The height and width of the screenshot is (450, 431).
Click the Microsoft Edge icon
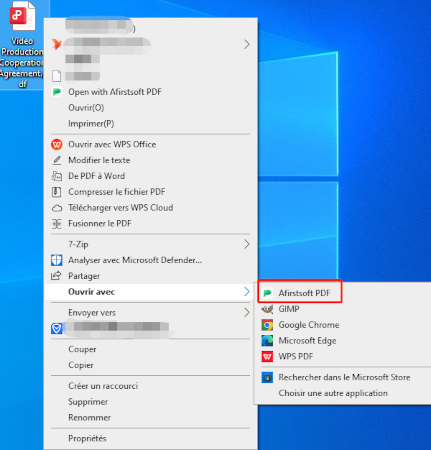(267, 341)
